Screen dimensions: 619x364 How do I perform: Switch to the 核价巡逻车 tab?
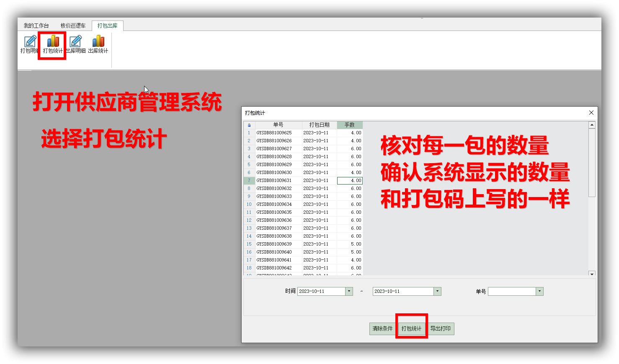click(73, 26)
